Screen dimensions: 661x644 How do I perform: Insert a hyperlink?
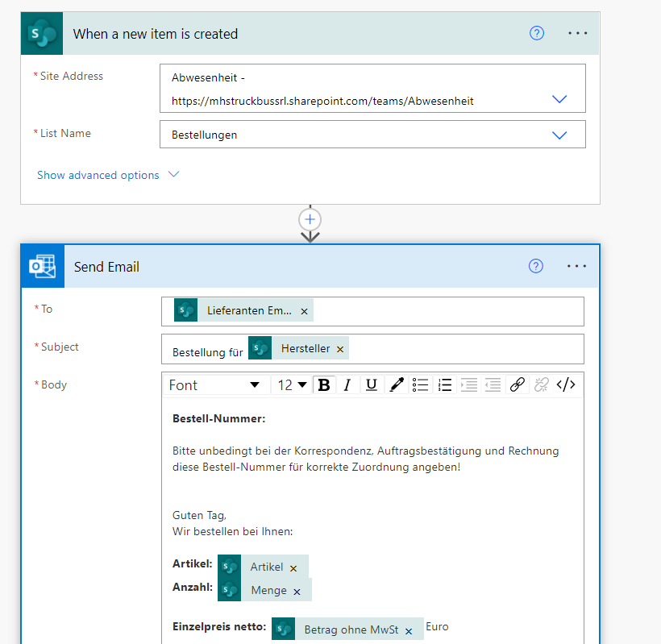click(518, 384)
